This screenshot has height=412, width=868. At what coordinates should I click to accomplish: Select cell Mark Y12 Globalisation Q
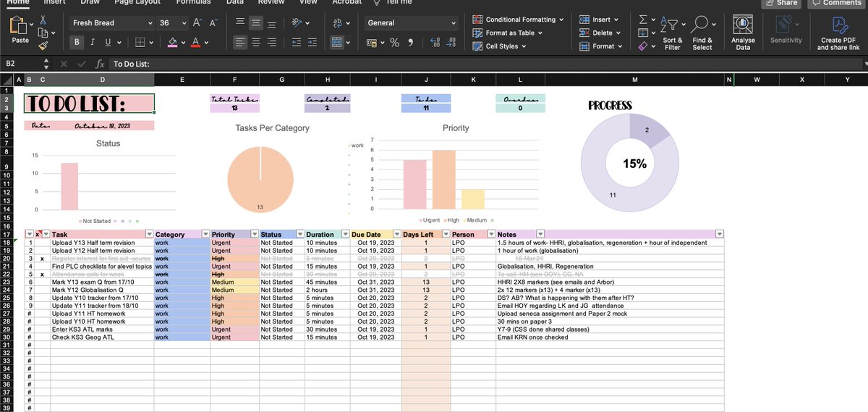pos(101,290)
